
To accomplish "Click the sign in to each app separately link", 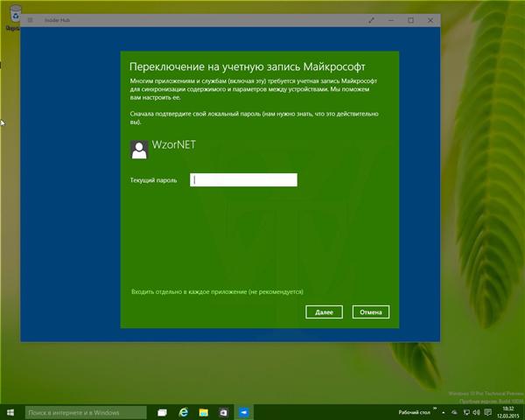I will tap(217, 290).
